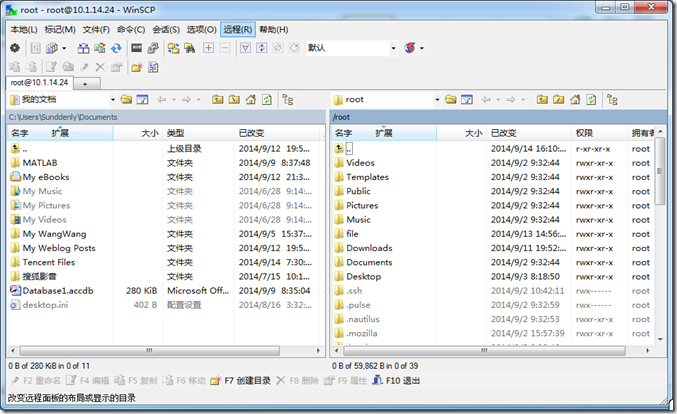Click the create new folder toolbar icon
677x414 pixels.
coord(137,67)
